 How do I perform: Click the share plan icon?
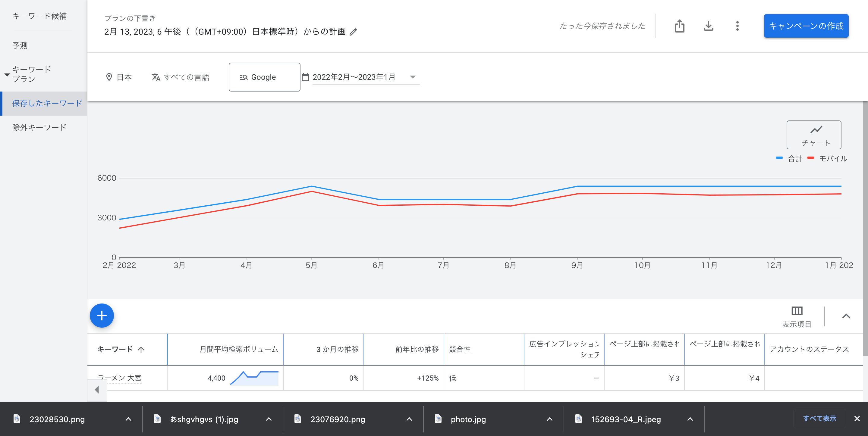[x=679, y=26]
